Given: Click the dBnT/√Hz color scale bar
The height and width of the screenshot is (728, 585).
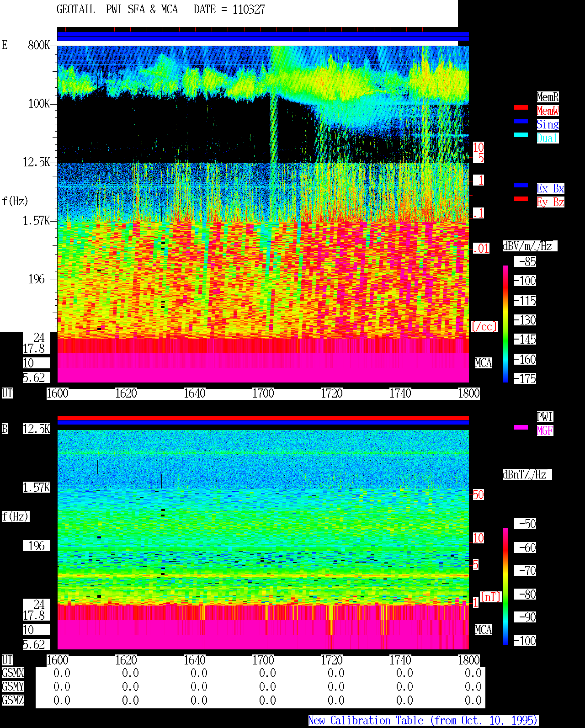Looking at the screenshot, I should 505,586.
